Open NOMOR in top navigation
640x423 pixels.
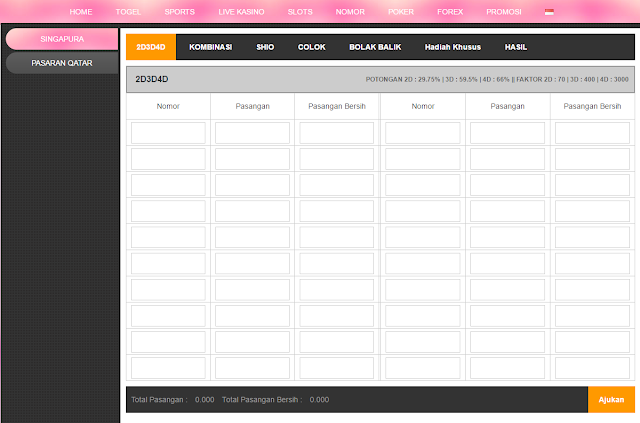pyautogui.click(x=350, y=12)
